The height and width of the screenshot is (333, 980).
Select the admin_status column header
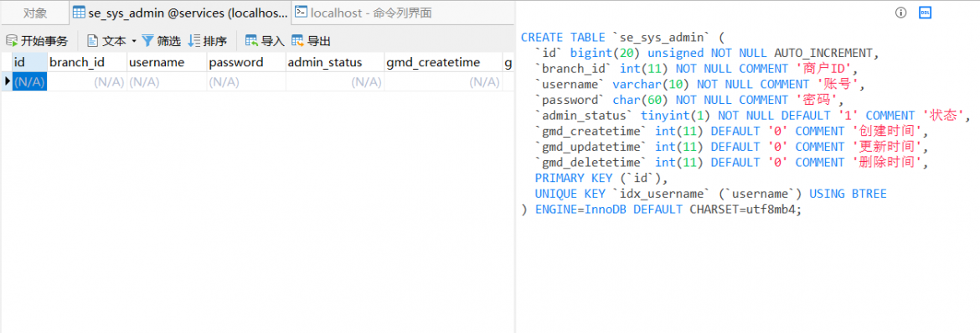[x=335, y=63]
